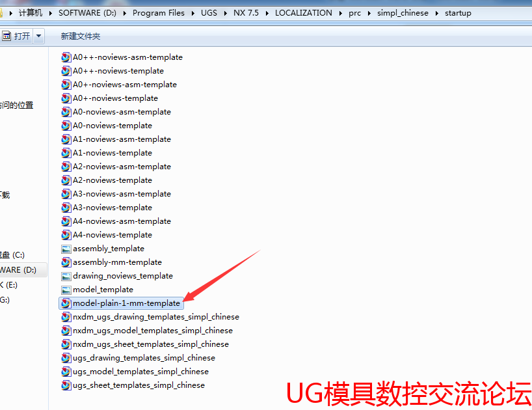The width and height of the screenshot is (532, 410).
Task: Click the ugs_sheet_templates_simpl_chinese file icon
Action: tap(66, 385)
